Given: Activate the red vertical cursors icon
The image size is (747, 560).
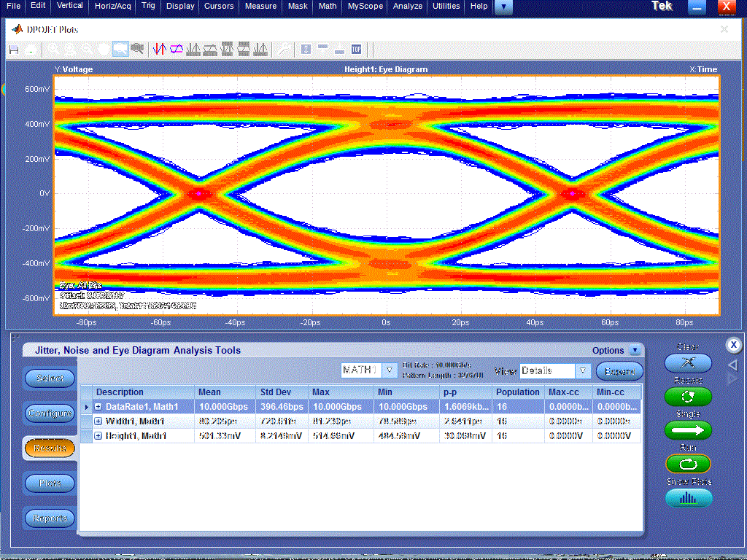Looking at the screenshot, I should (x=159, y=49).
